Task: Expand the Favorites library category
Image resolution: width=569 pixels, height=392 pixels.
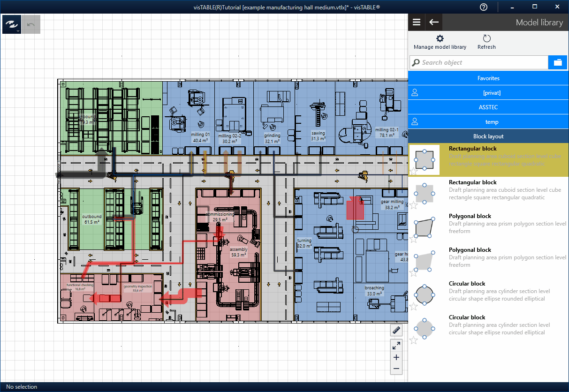Action: point(488,78)
